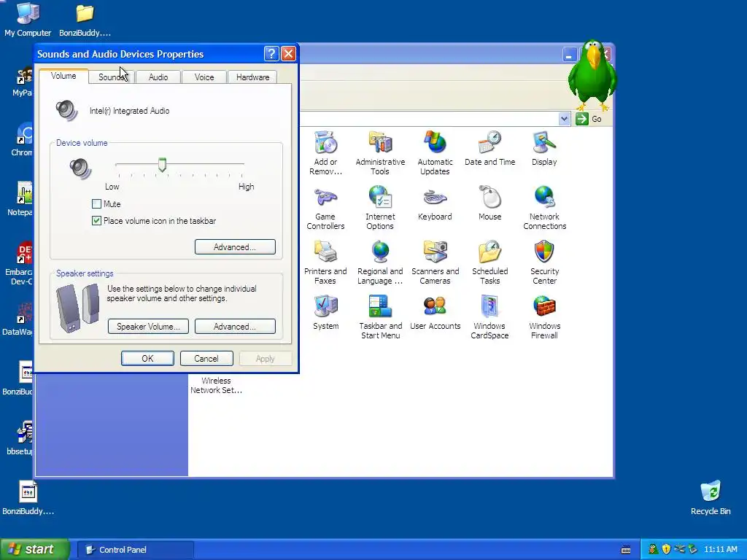The image size is (747, 560).
Task: Open Date and Time settings
Action: tap(489, 148)
